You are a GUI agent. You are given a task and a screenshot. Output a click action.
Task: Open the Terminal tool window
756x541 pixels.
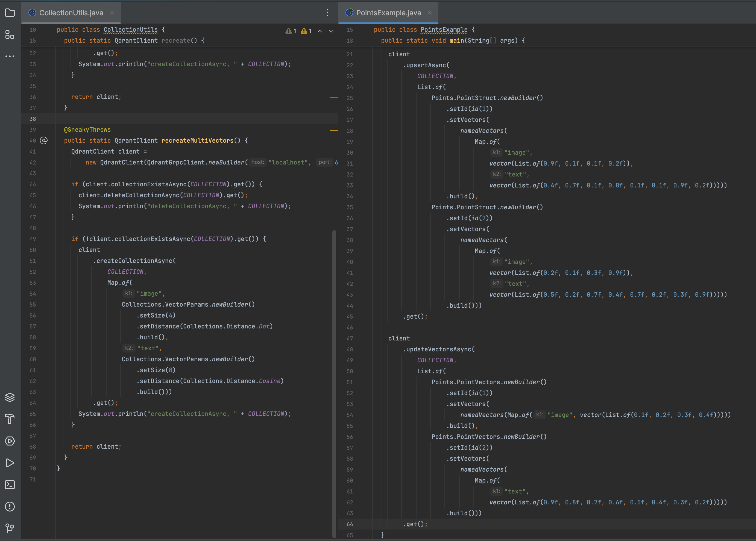pyautogui.click(x=10, y=485)
